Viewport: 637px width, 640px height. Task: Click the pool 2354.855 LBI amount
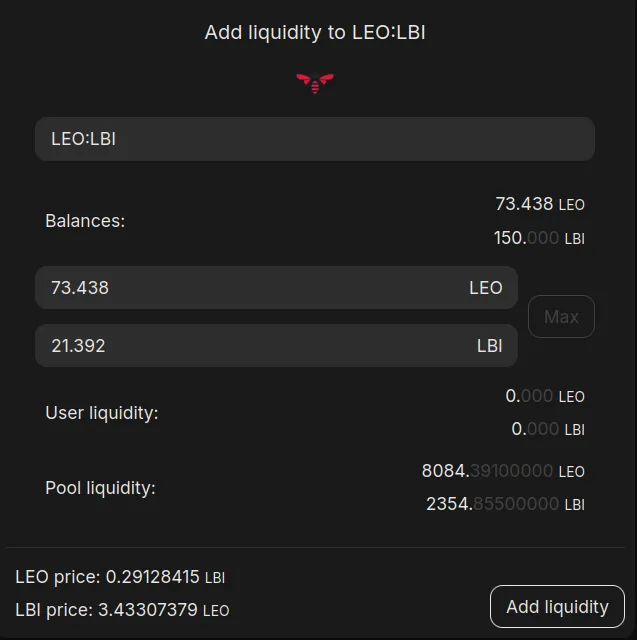point(505,504)
